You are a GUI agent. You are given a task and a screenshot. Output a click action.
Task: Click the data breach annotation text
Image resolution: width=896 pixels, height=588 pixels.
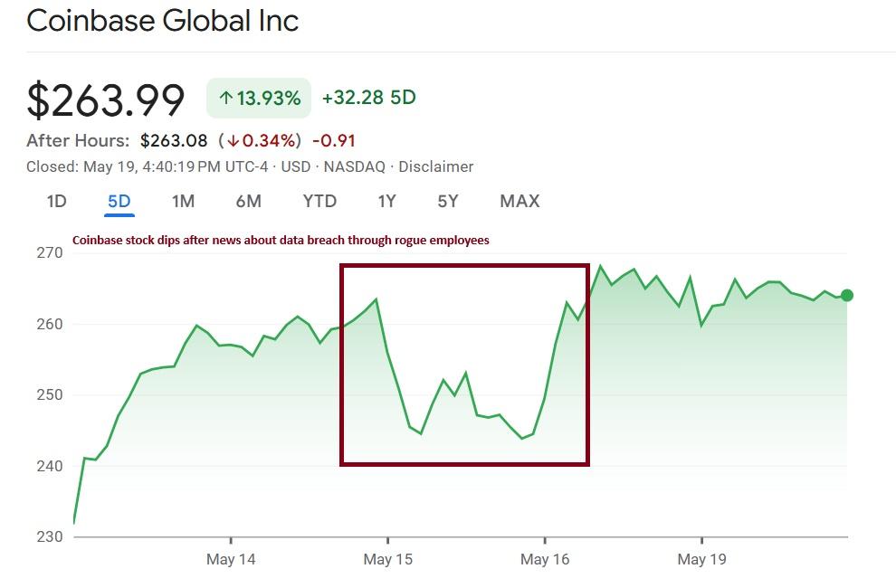click(x=281, y=240)
